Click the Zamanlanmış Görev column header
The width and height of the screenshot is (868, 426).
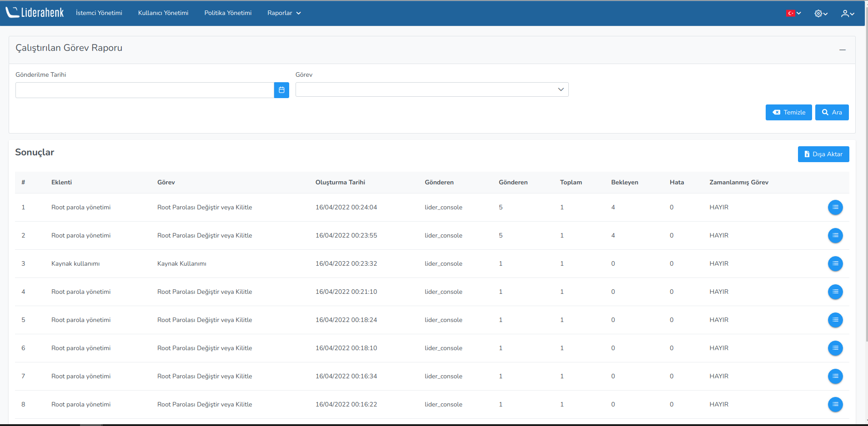739,182
